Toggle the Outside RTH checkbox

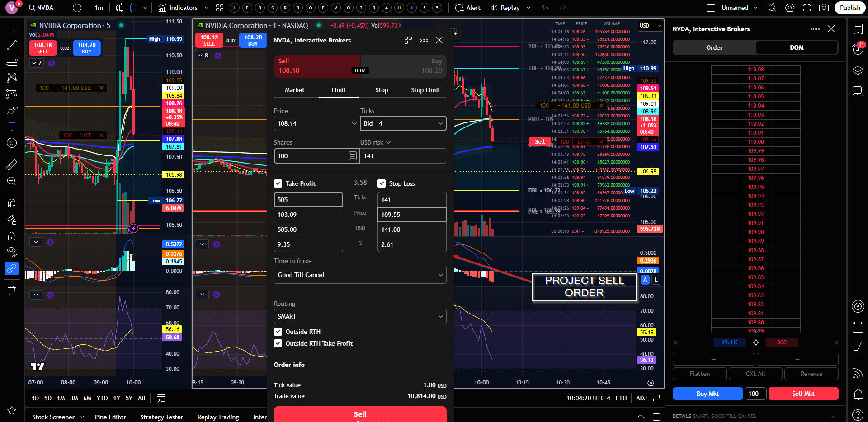pos(278,332)
